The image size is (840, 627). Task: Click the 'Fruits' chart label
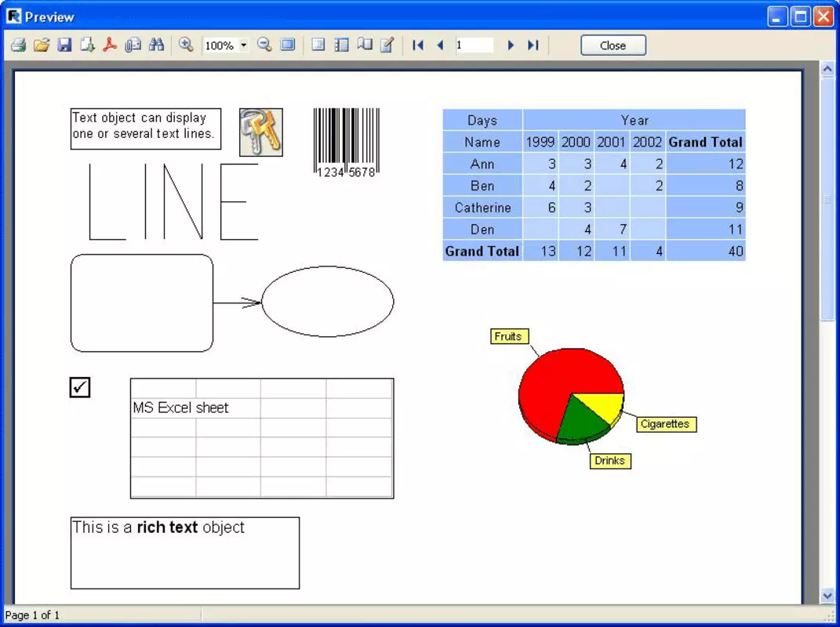pyautogui.click(x=508, y=336)
